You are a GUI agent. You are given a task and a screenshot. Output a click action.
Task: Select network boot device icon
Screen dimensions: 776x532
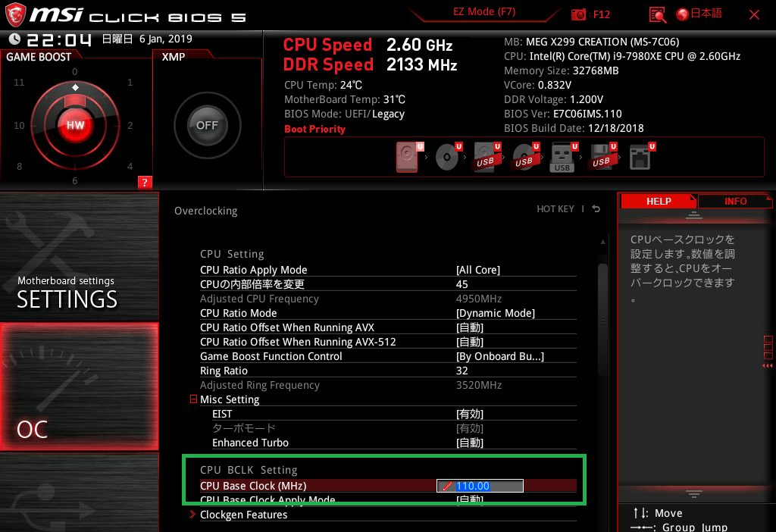[640, 158]
